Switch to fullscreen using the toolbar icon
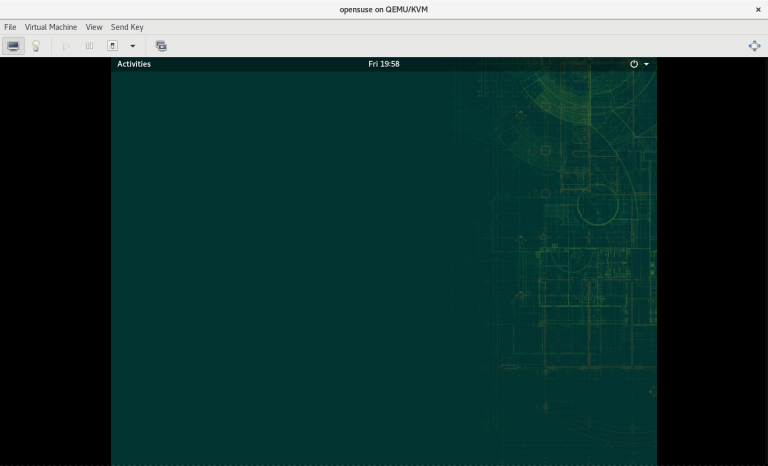Image resolution: width=768 pixels, height=466 pixels. point(754,46)
